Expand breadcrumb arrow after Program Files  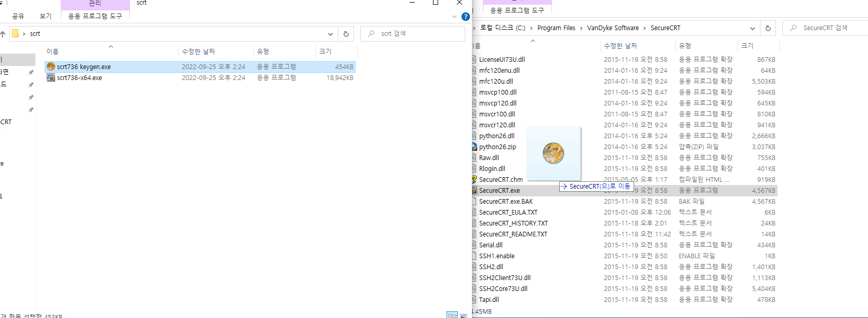(x=582, y=28)
